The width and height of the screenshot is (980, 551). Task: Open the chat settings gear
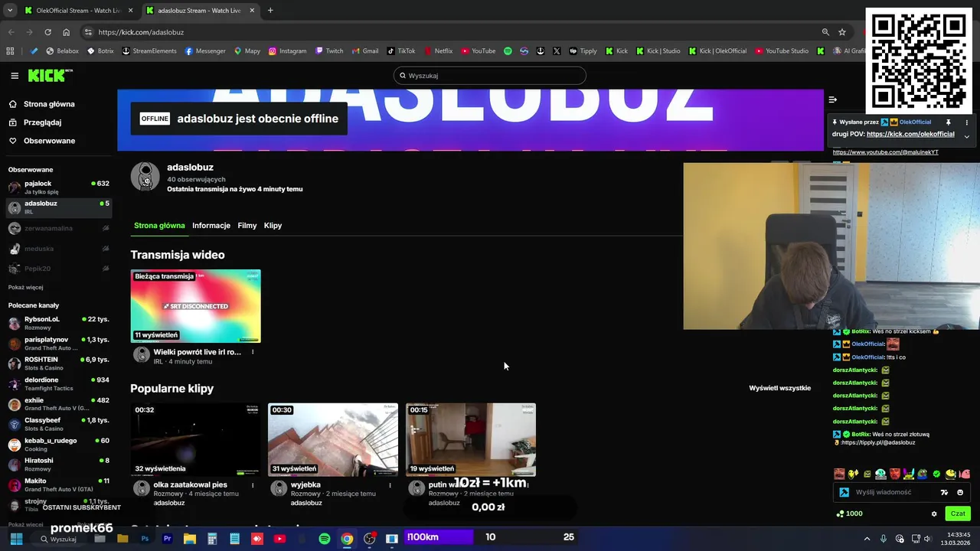(934, 514)
